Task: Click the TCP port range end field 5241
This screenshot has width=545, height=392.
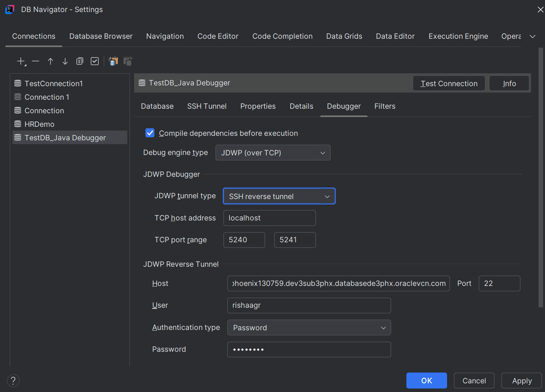Action: [x=295, y=240]
